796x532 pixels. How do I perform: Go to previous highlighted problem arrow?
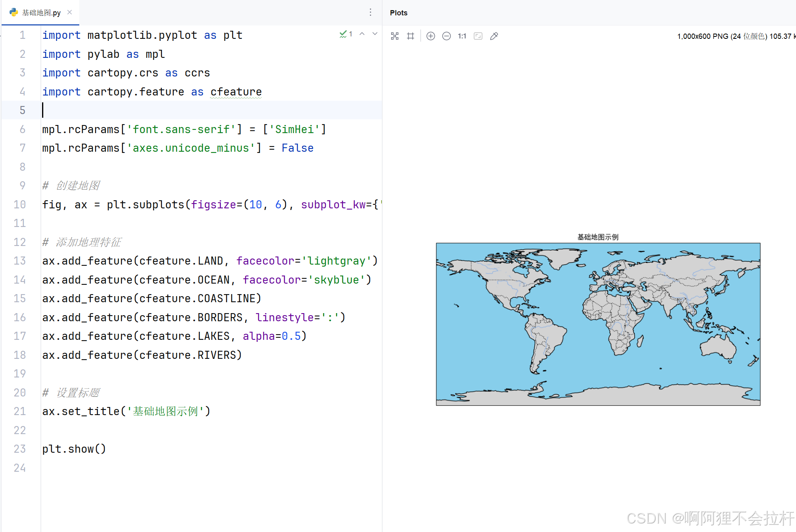pyautogui.click(x=362, y=34)
